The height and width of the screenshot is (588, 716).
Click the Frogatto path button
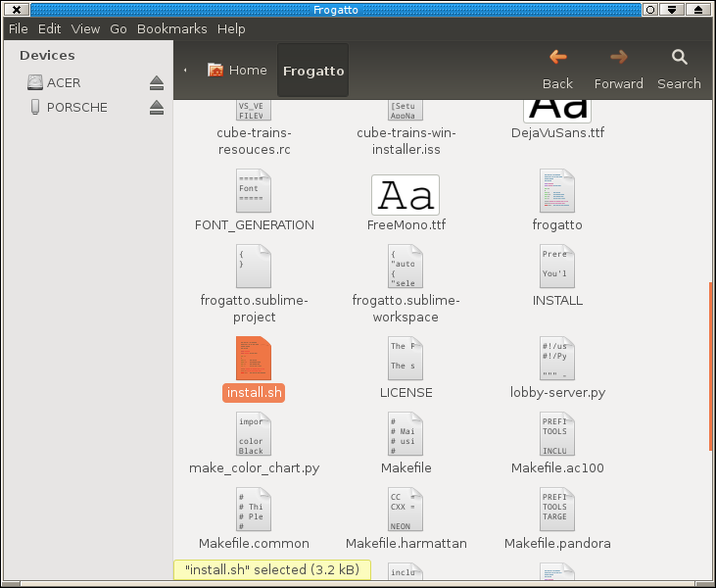[313, 71]
